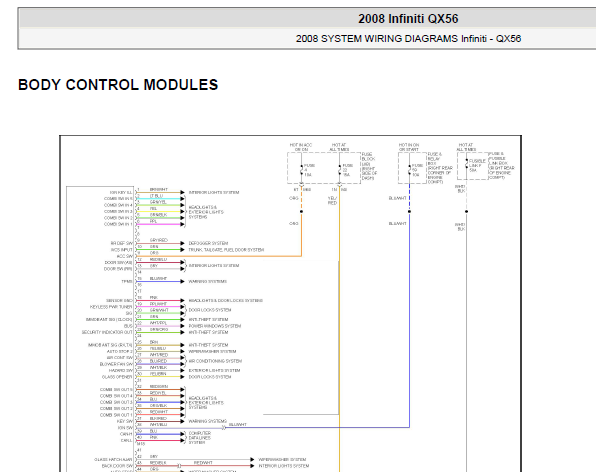
Task: Click the 'LT BLU' wire label at pin 2
Action: [156, 196]
